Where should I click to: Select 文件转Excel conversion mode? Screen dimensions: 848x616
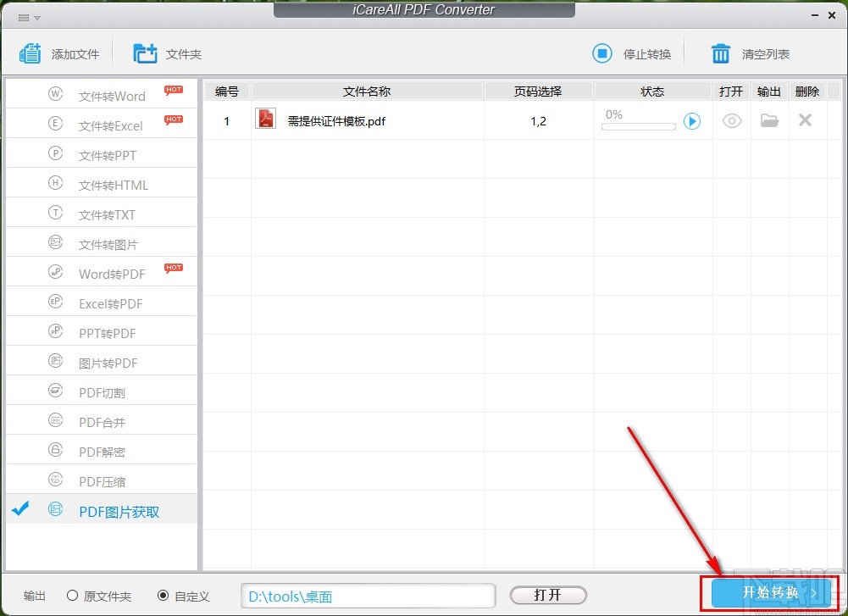pos(102,124)
